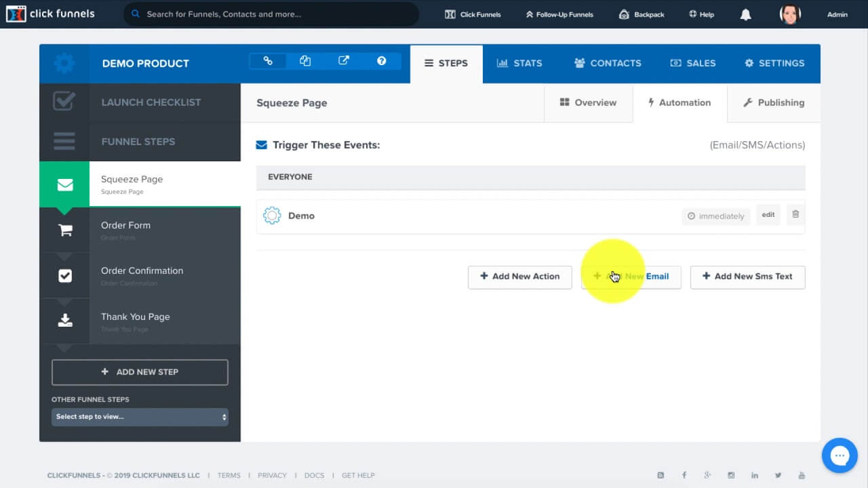Open funnel in new window icon
The width and height of the screenshot is (868, 488).
click(344, 61)
